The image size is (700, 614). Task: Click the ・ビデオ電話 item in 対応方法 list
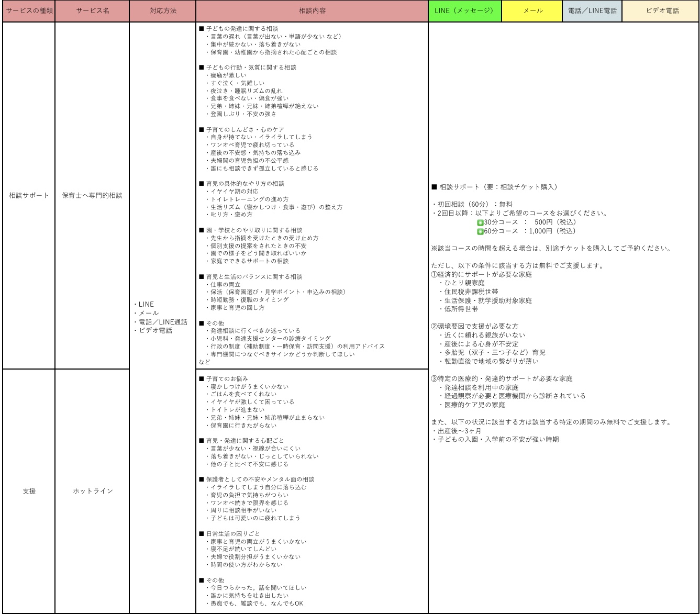coord(153,331)
